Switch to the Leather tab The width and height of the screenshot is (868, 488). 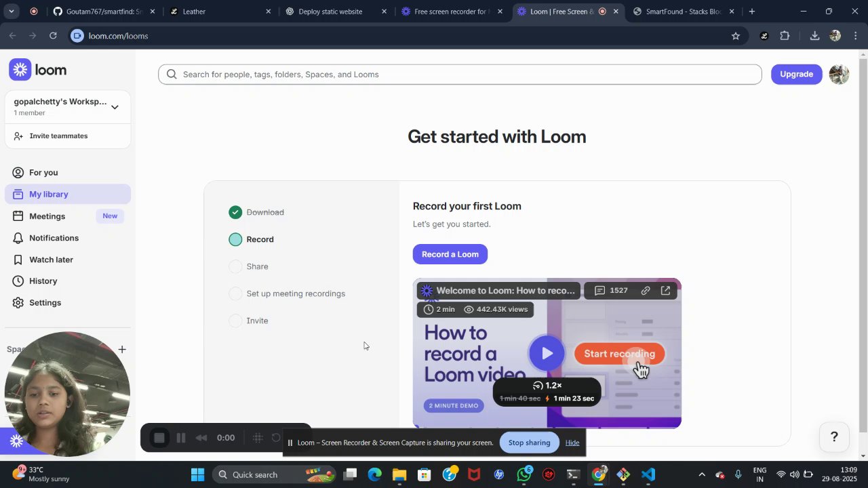click(220, 12)
